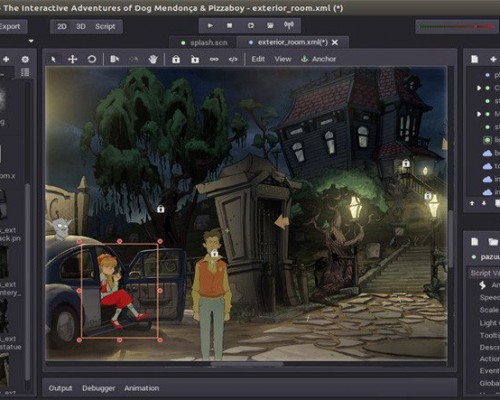Click the viewport horizontal scrollbar
This screenshot has height=400, width=500.
pos(247,364)
